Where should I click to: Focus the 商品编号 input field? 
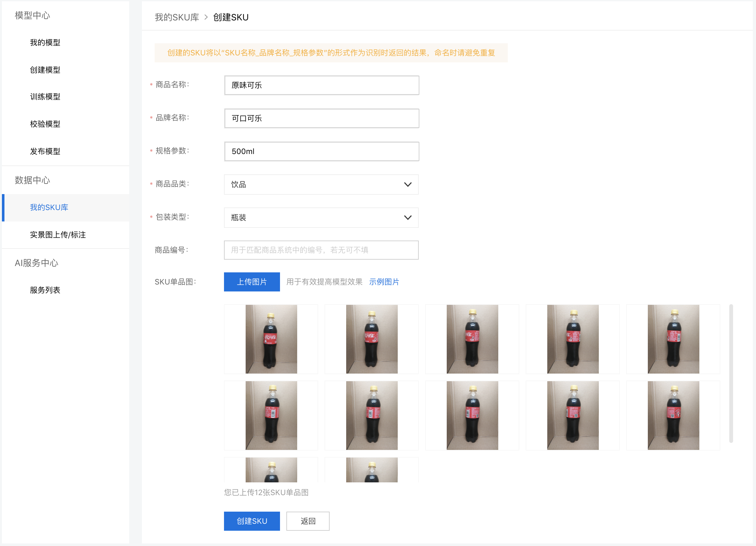pos(321,250)
